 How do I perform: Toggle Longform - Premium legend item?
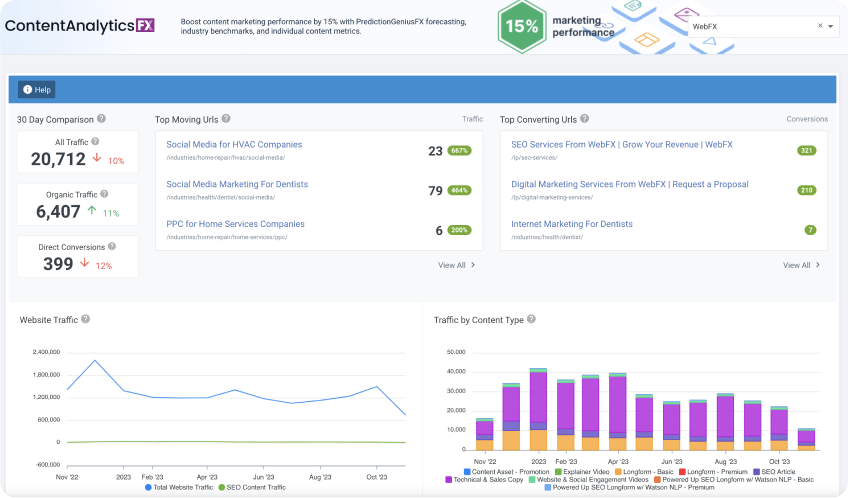click(714, 472)
